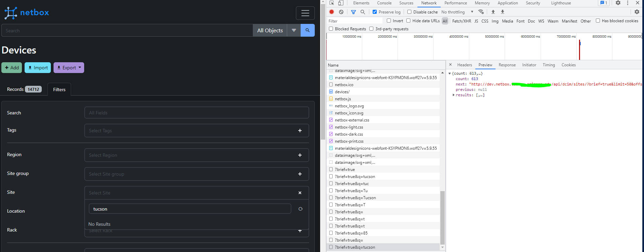The image size is (644, 252).
Task: Switch to Sources DevTools tab
Action: [406, 3]
